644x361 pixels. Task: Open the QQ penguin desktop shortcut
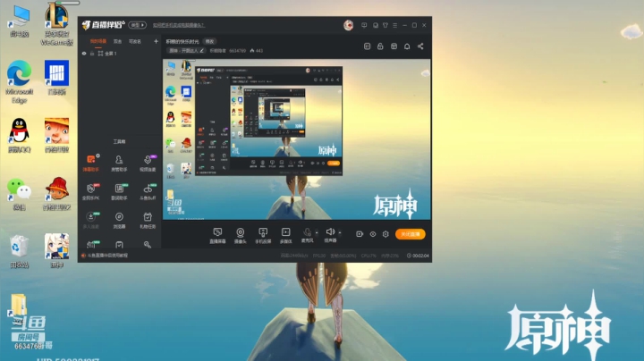tap(19, 136)
